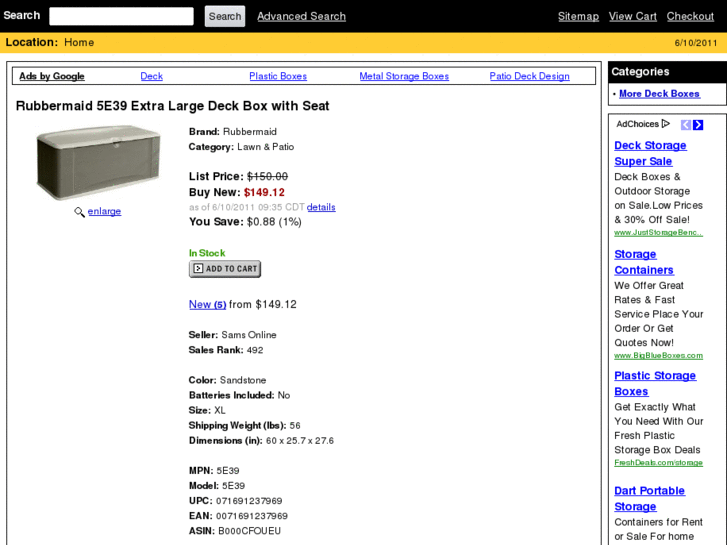This screenshot has width=727, height=545.
Task: Click the Categories sidebar header
Action: (667, 72)
